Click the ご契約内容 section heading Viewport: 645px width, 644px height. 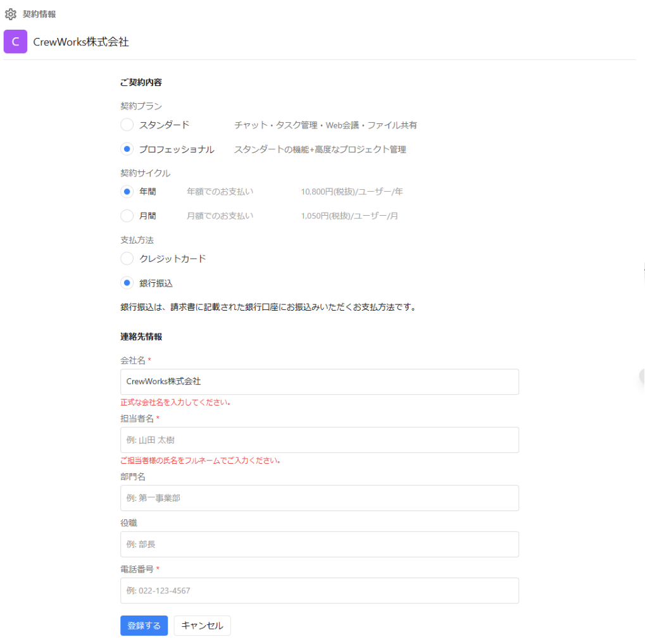137,82
